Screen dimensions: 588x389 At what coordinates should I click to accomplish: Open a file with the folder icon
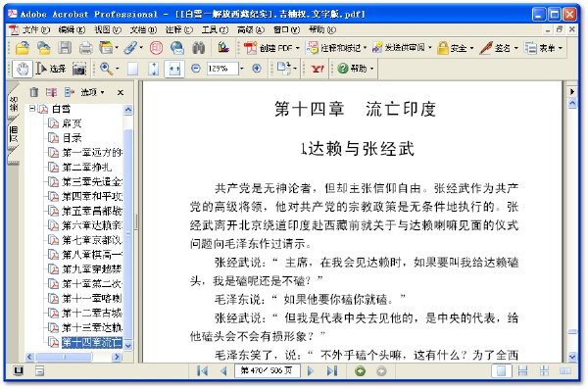point(23,48)
